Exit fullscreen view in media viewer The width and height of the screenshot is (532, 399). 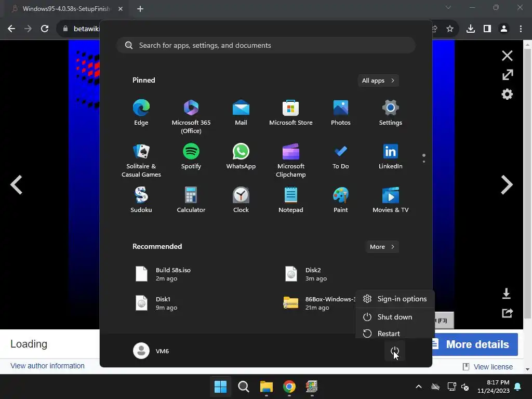(x=507, y=75)
